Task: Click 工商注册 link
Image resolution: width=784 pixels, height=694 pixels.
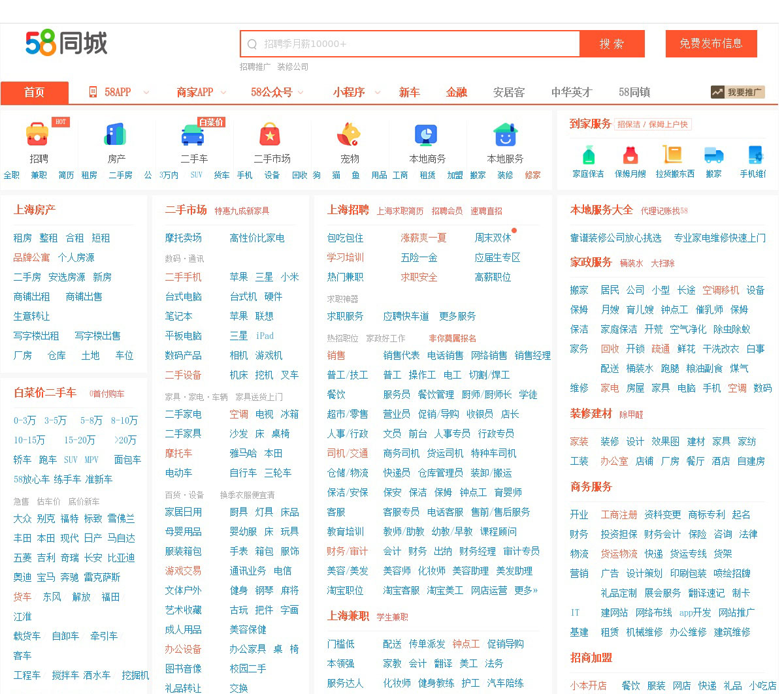Action: (619, 514)
